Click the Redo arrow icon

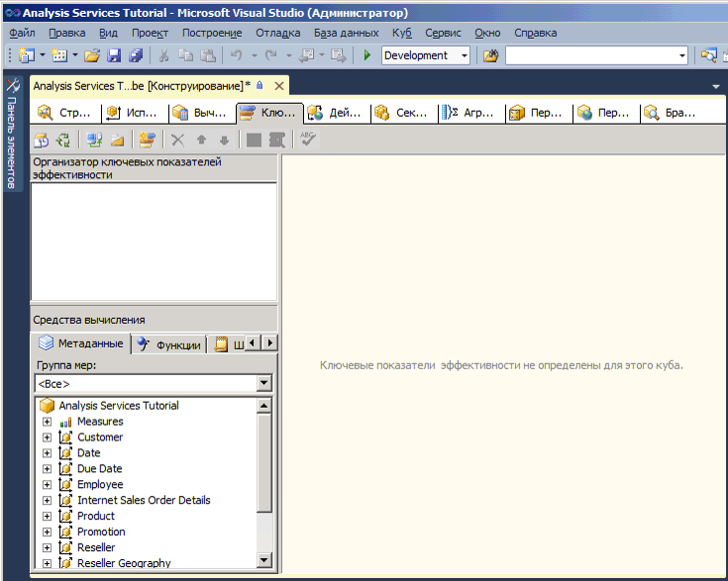pyautogui.click(x=270, y=55)
